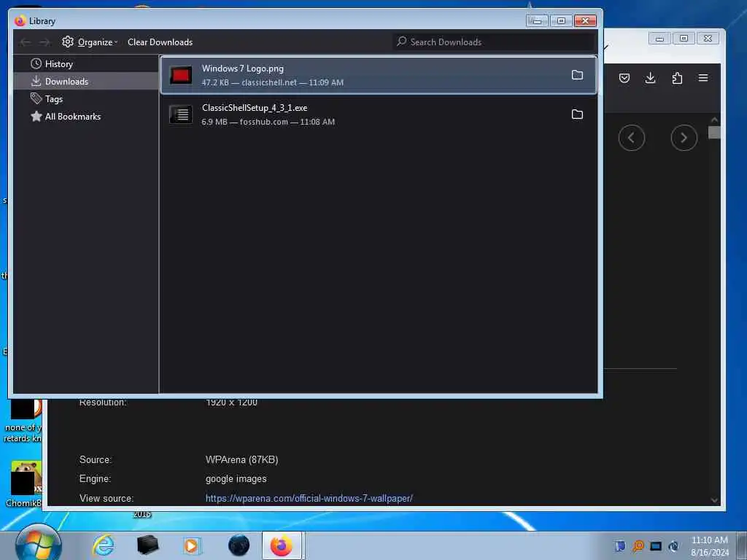Viewport: 747px width, 560px height.
Task: Minimize the Library window
Action: coord(537,21)
